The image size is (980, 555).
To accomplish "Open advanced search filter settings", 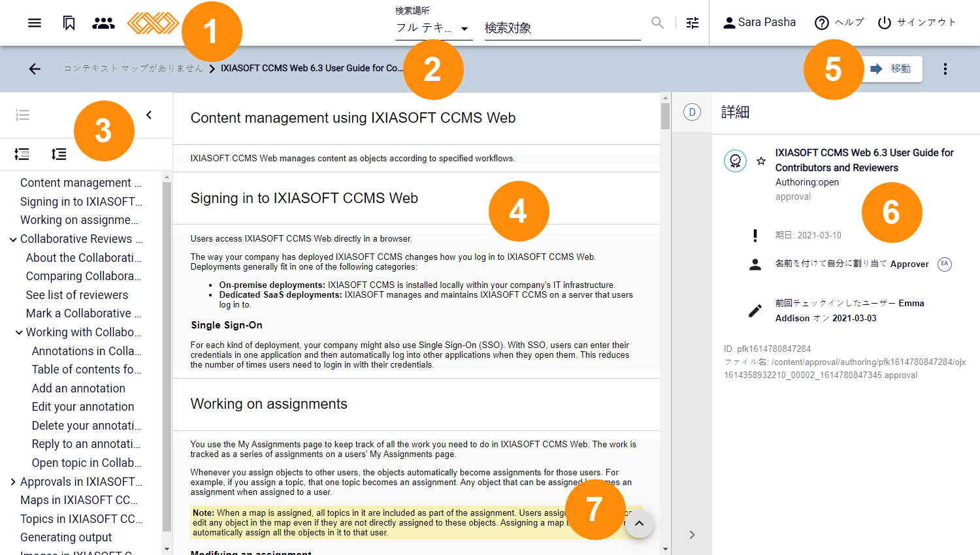I will 693,23.
